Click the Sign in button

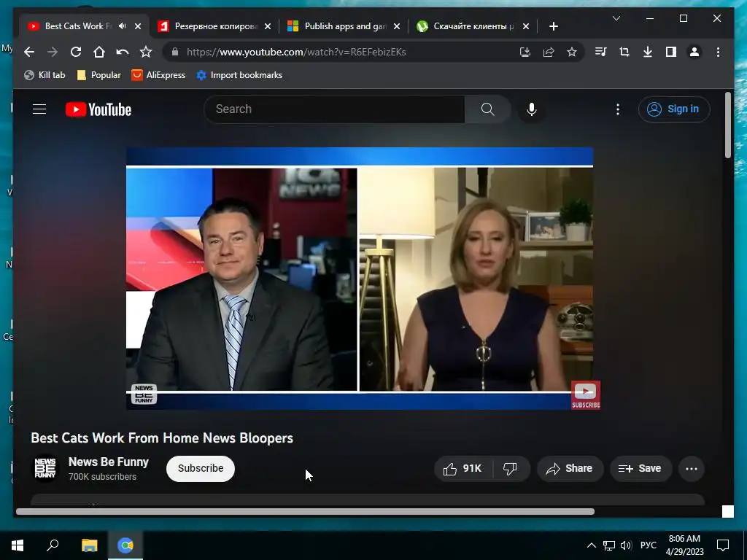click(673, 109)
